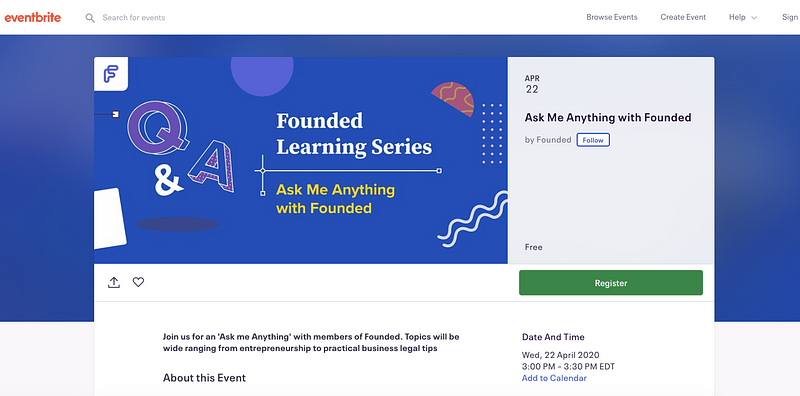
Task: Click the Founded F logo badge
Action: [x=111, y=74]
